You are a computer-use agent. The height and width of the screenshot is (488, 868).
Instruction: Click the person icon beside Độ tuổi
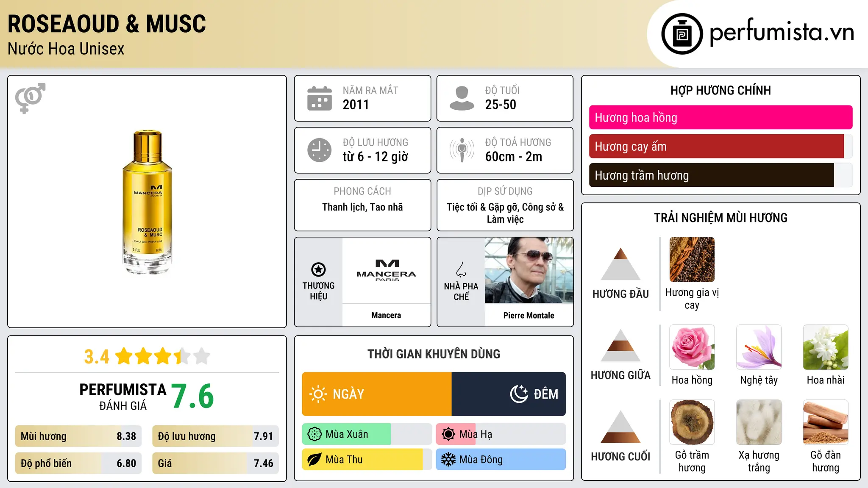tap(462, 98)
